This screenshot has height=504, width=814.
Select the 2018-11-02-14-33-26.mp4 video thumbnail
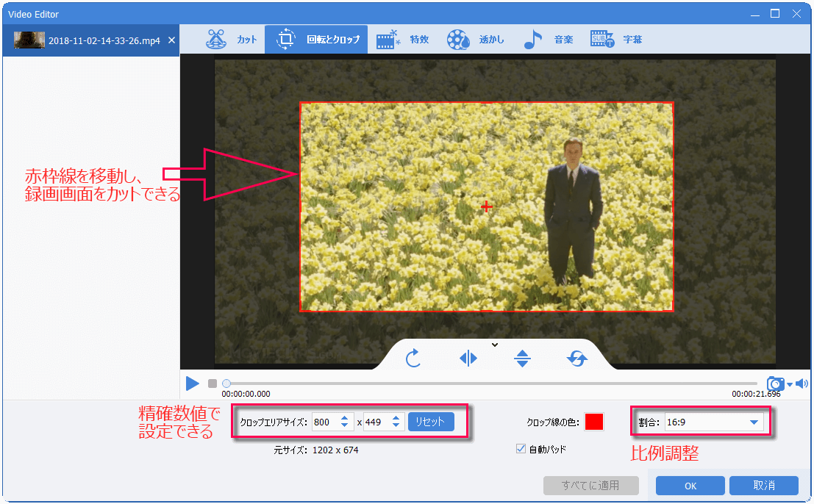(29, 40)
